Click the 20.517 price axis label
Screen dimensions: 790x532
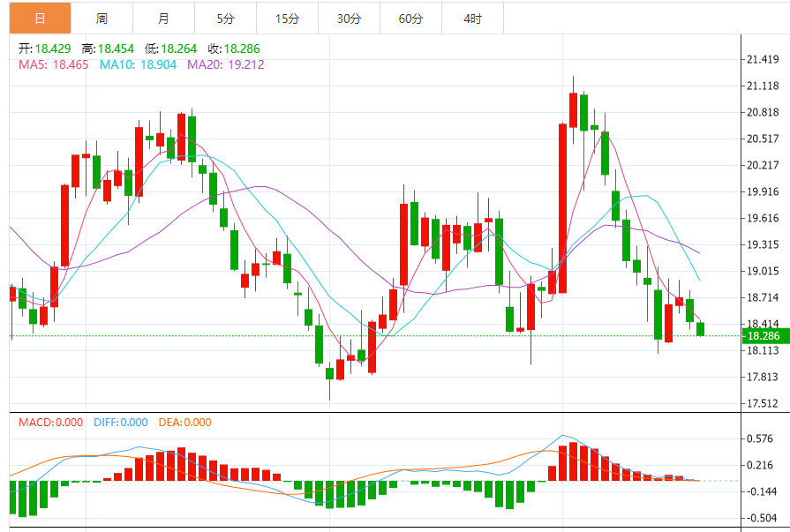pyautogui.click(x=763, y=139)
